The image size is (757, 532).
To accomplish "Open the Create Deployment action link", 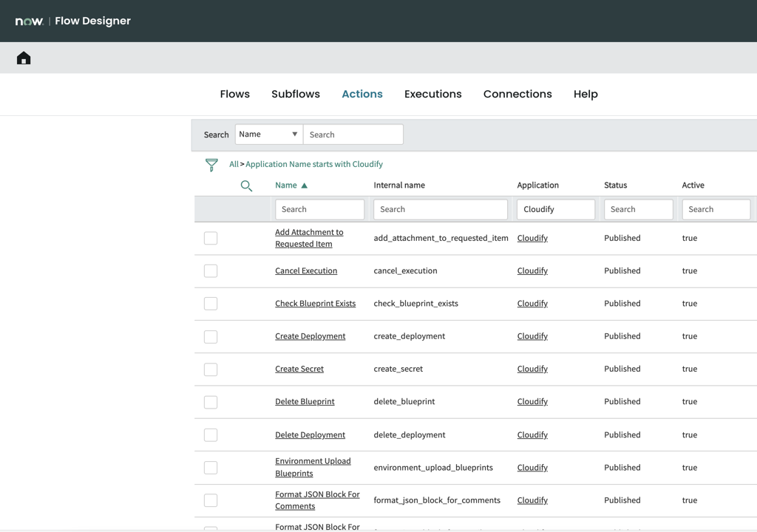I will (310, 336).
